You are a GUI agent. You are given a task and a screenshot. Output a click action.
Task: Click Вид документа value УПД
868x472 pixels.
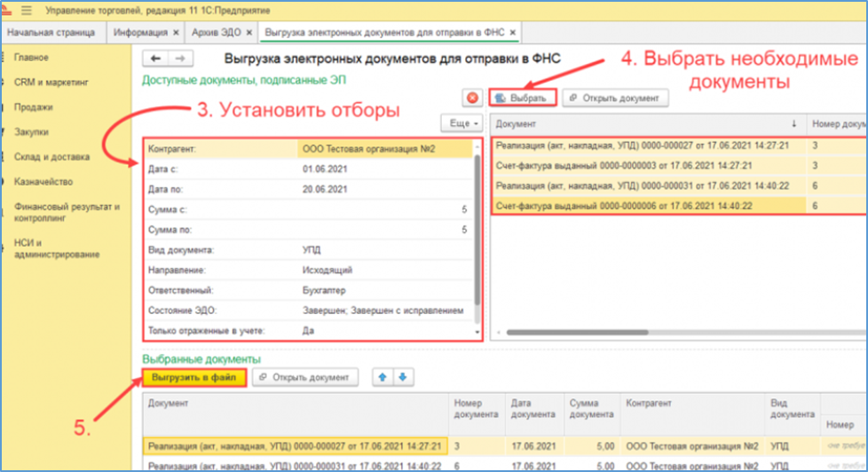(312, 250)
